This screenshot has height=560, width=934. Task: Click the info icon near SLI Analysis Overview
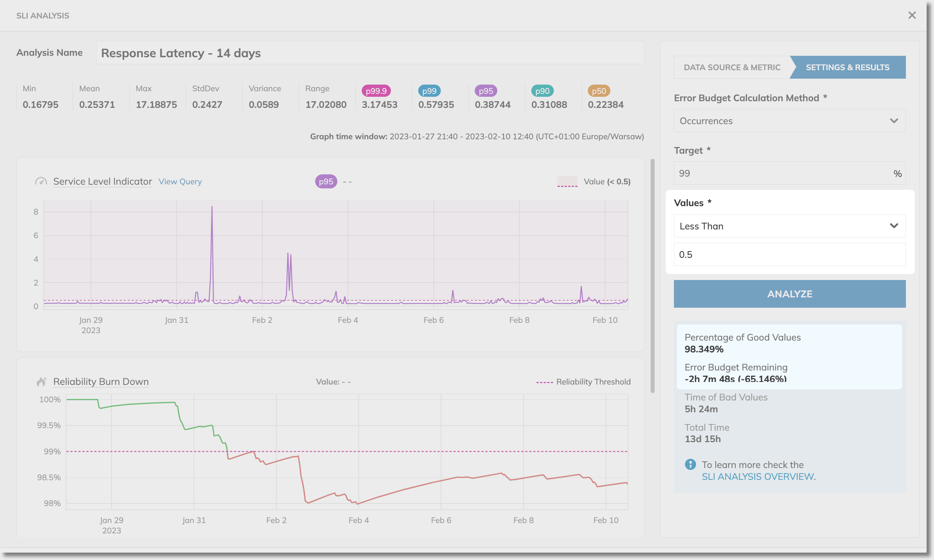(690, 464)
